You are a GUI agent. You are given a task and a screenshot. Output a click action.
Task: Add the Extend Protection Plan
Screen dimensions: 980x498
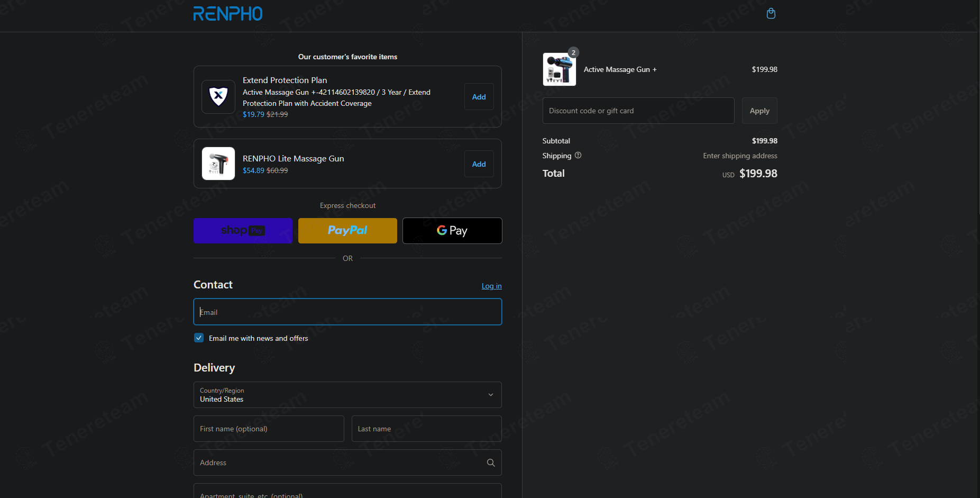(479, 97)
